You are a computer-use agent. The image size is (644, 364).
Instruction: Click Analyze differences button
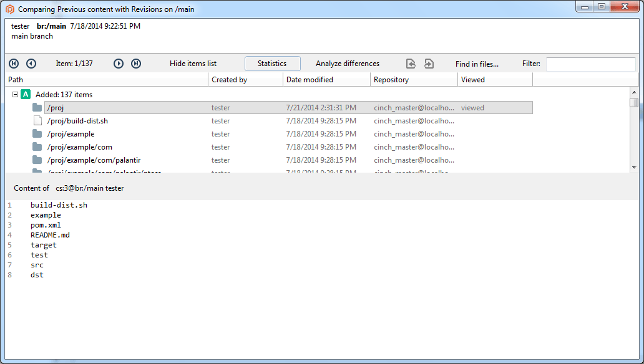348,64
